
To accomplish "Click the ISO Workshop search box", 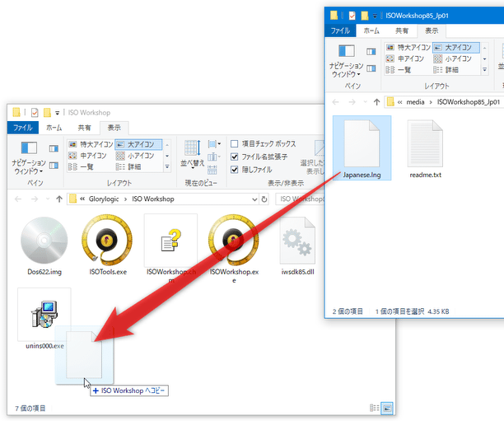I will (x=300, y=199).
